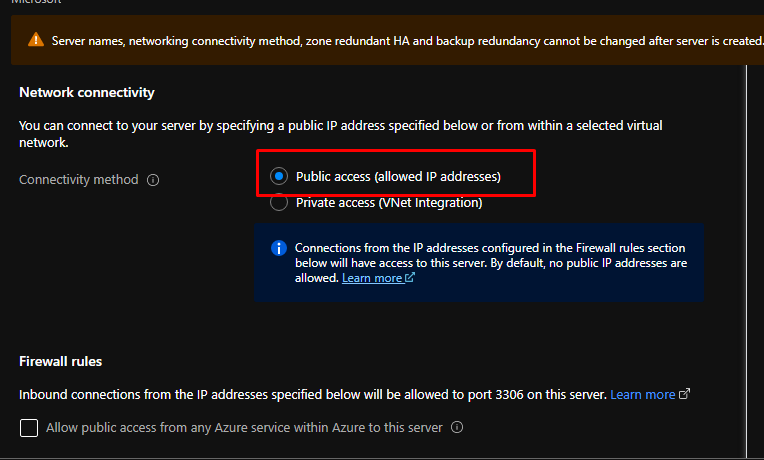This screenshot has width=764, height=460.
Task: Click the info icon beside Connectivity method
Action: tap(153, 180)
